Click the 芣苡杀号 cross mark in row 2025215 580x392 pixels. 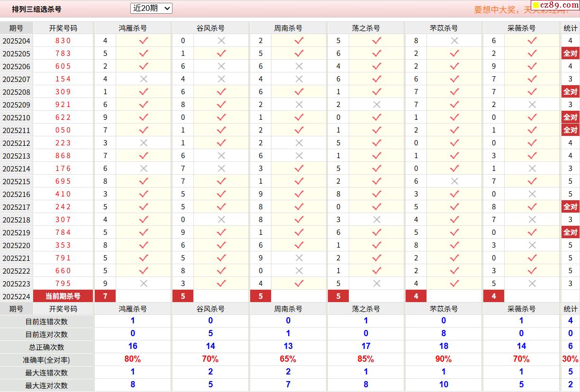click(454, 181)
